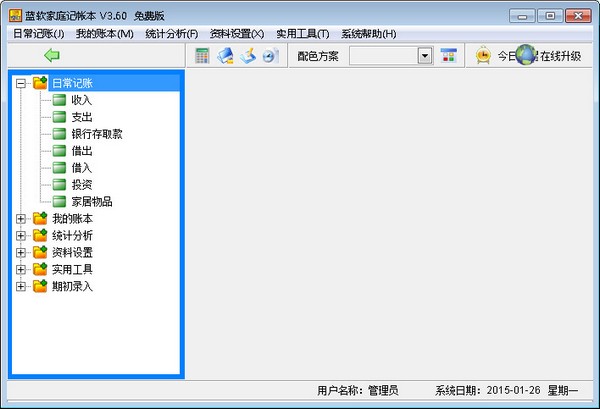Click the app icon in title bar
This screenshot has width=600, height=409.
[15, 16]
